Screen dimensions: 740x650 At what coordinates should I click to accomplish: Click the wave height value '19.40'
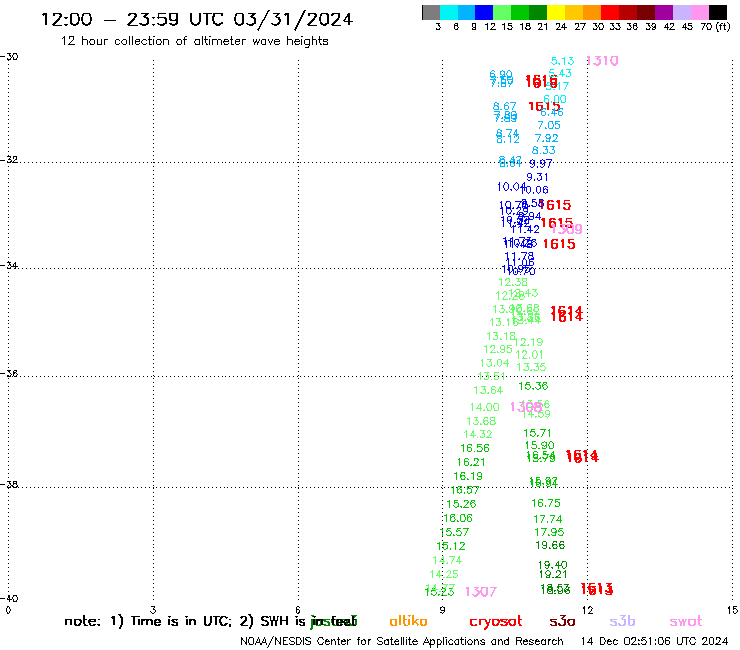click(x=553, y=565)
